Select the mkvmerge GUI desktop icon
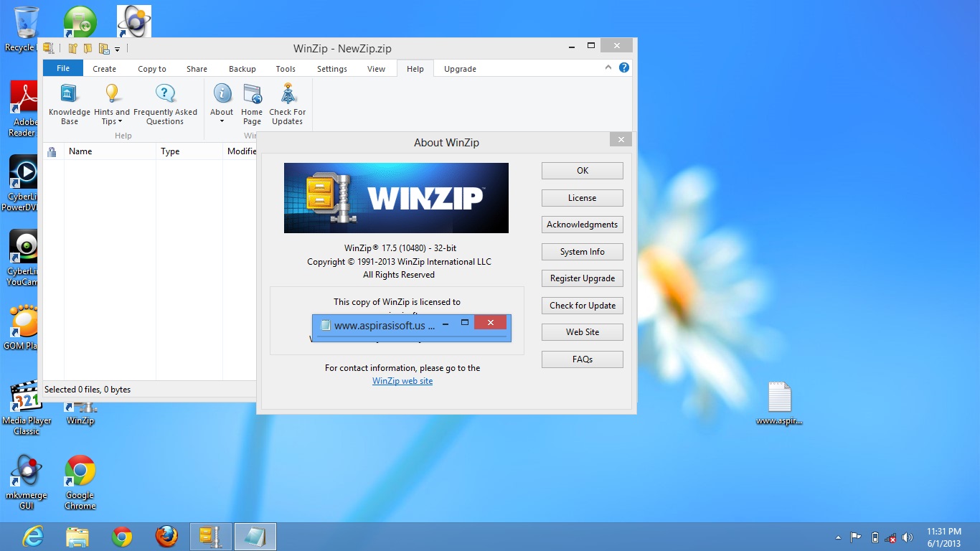This screenshot has width=980, height=551. click(27, 481)
